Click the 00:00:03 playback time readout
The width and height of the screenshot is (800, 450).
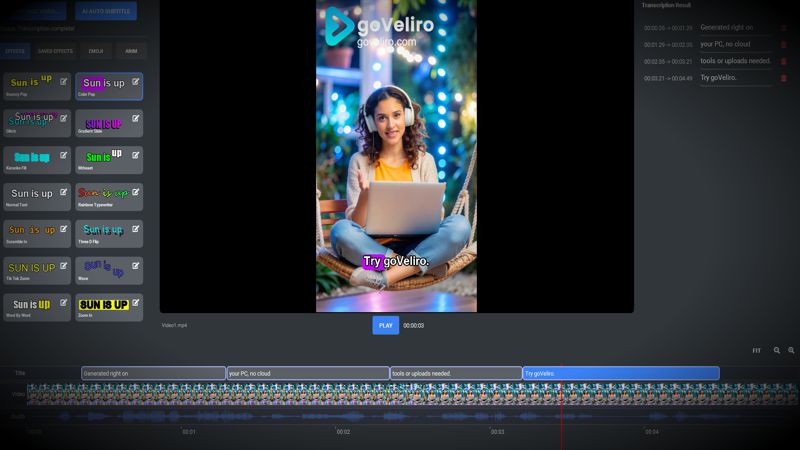[413, 326]
